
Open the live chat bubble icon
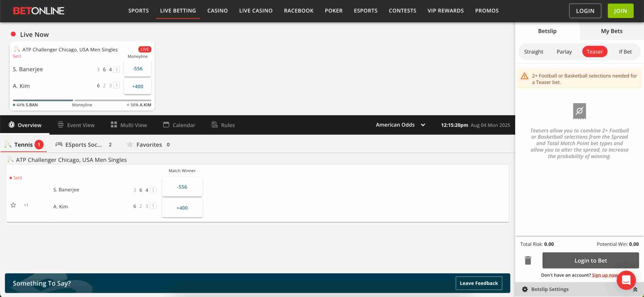tap(626, 280)
